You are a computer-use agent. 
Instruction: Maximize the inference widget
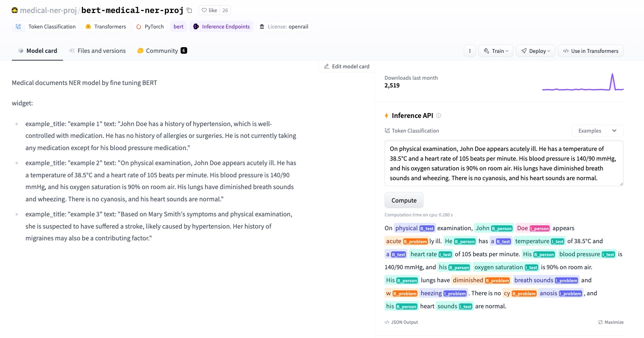[611, 322]
